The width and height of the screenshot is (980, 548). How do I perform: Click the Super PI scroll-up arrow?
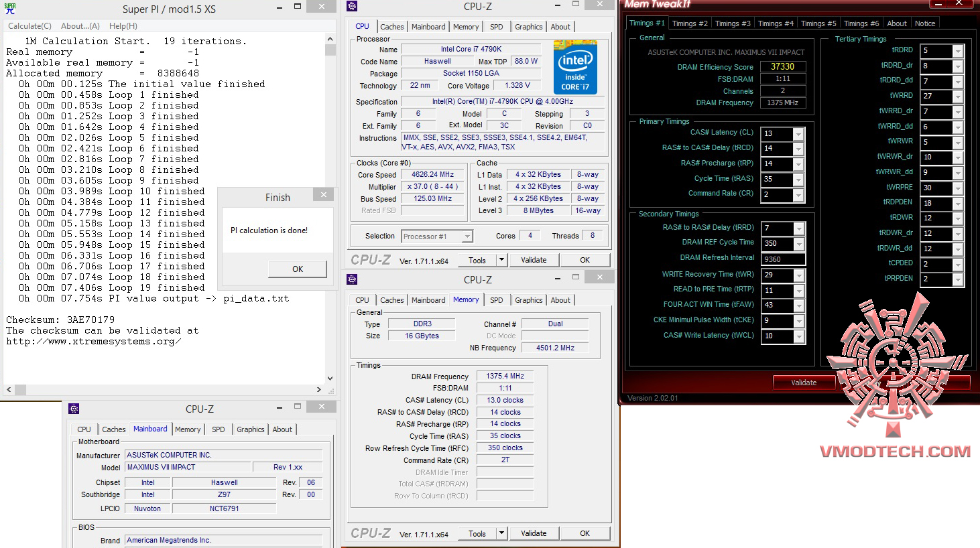tap(330, 39)
